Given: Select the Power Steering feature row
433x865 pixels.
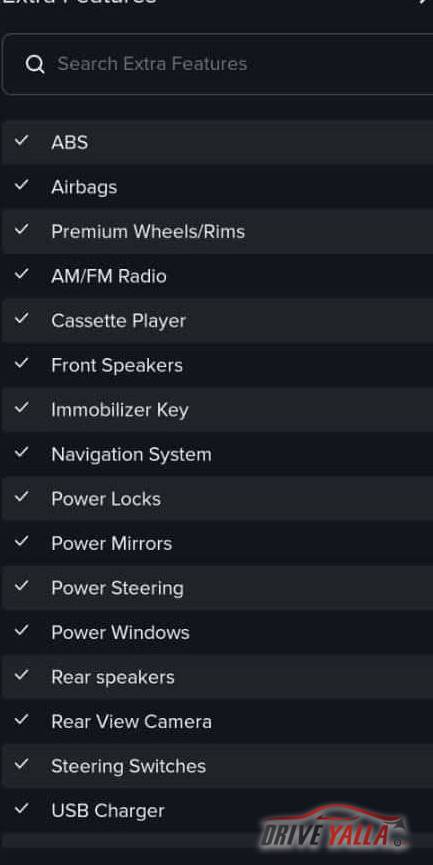Looking at the screenshot, I should [x=218, y=588].
